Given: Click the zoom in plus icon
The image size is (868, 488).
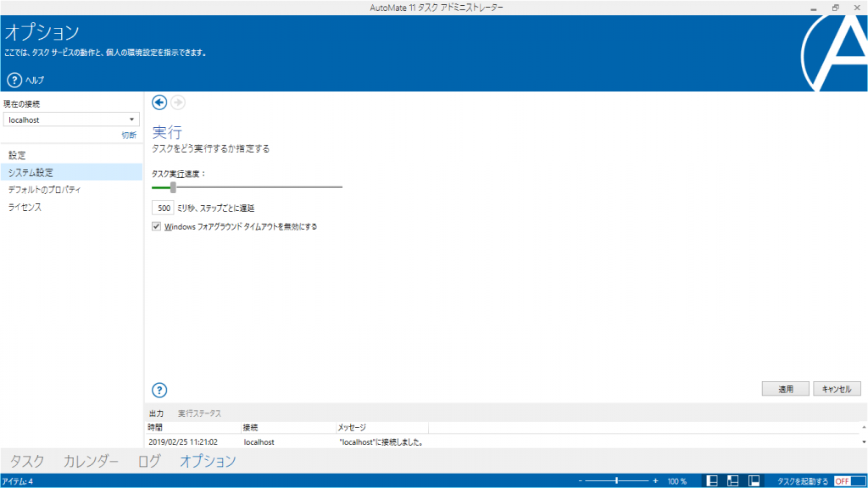Looking at the screenshot, I should coord(655,481).
